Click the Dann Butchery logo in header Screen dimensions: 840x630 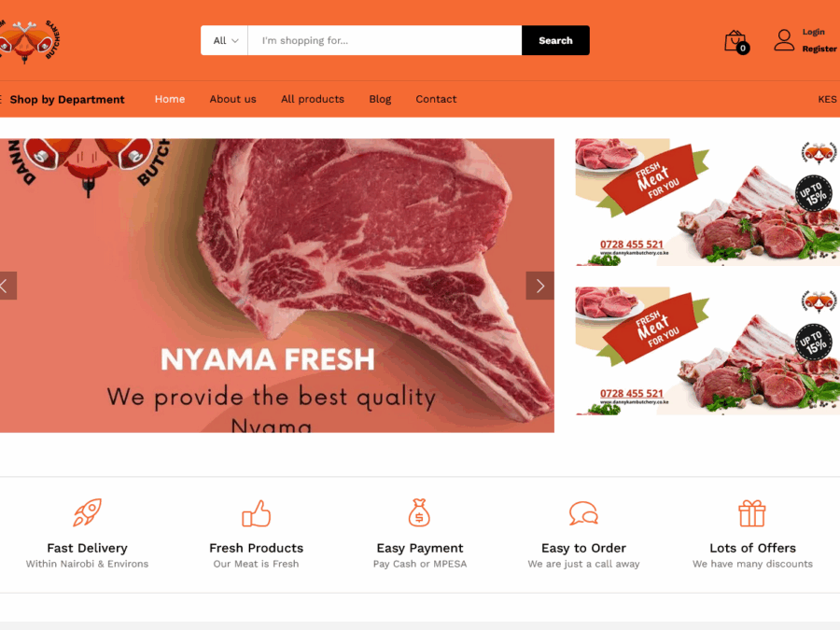coord(30,41)
